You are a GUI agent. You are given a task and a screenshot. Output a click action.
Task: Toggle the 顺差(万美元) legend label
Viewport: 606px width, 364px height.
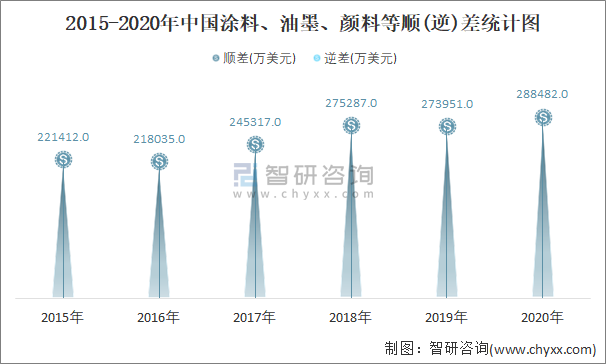(259, 58)
